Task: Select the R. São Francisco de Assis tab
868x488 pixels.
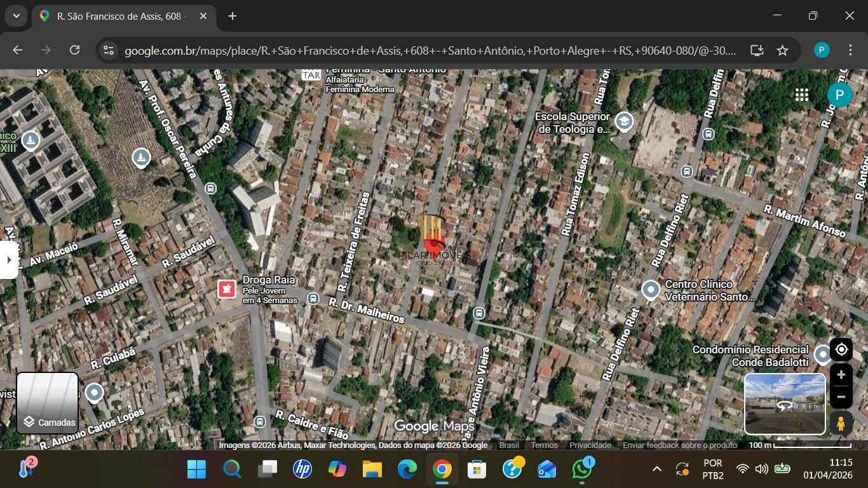Action: click(x=118, y=17)
